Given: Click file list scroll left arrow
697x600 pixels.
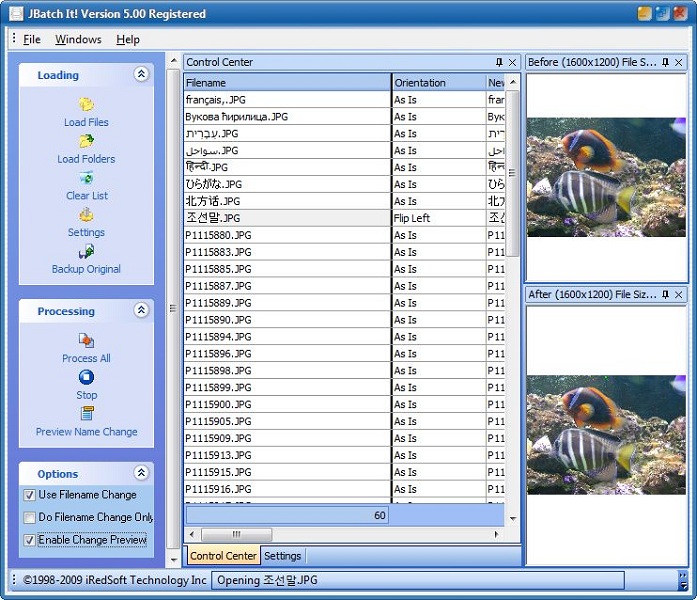Looking at the screenshot, I should (x=192, y=534).
